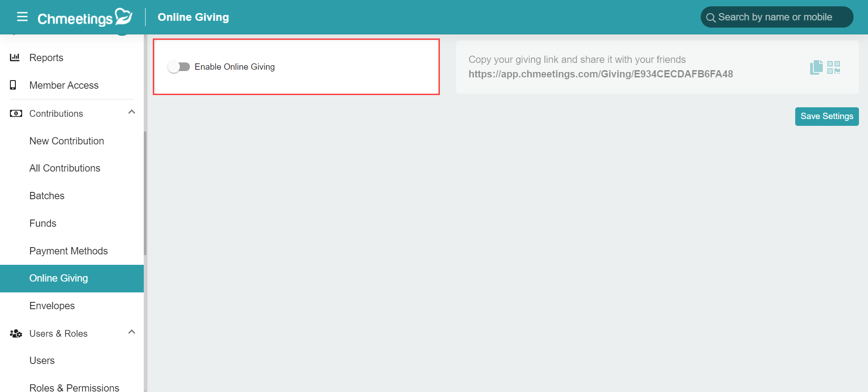868x392 pixels.
Task: Select Online Giving menu item
Action: [x=72, y=278]
